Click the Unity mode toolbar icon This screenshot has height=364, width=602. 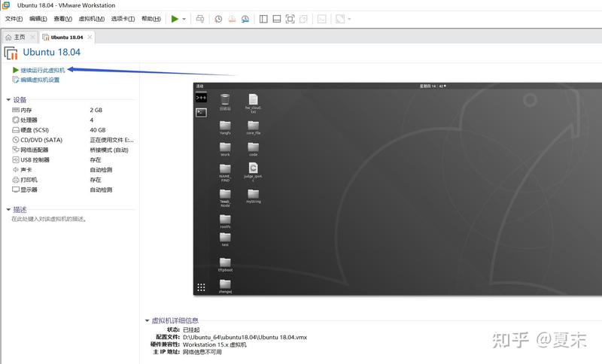(x=303, y=19)
